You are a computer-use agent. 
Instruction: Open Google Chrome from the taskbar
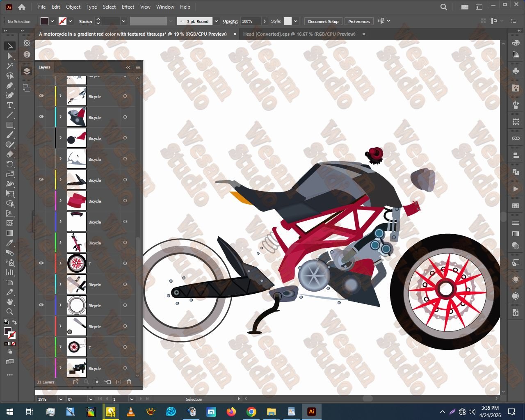(x=251, y=411)
